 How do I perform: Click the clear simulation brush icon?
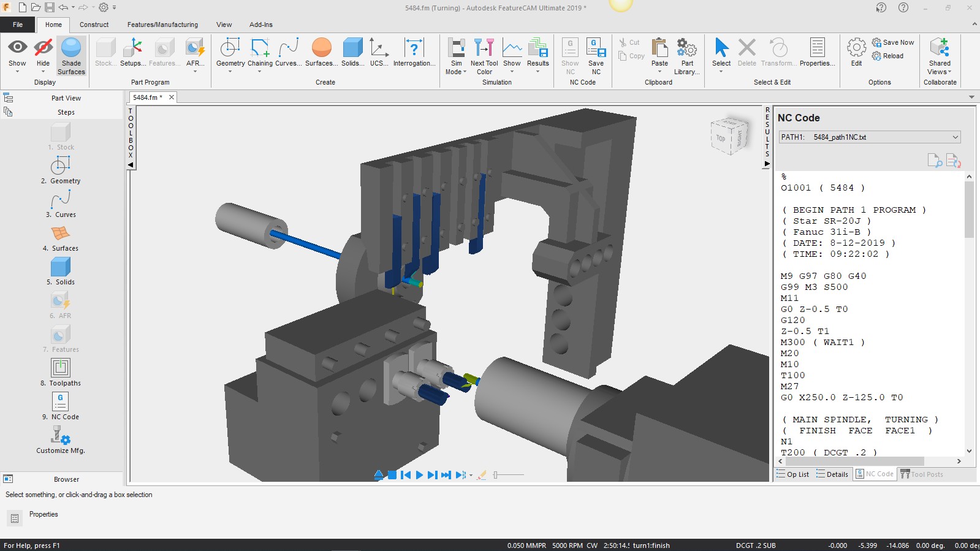(482, 475)
